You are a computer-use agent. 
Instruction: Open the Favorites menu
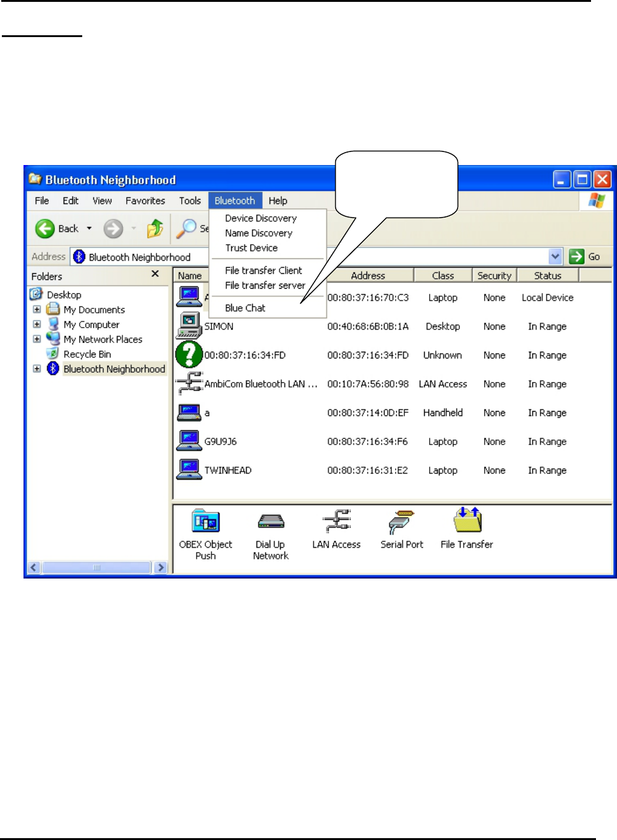pos(145,201)
